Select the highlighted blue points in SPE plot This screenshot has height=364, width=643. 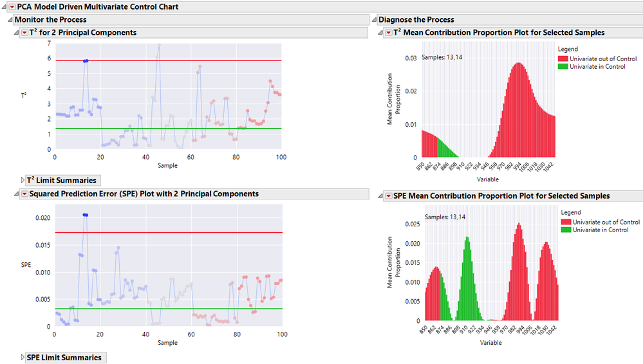(x=86, y=215)
